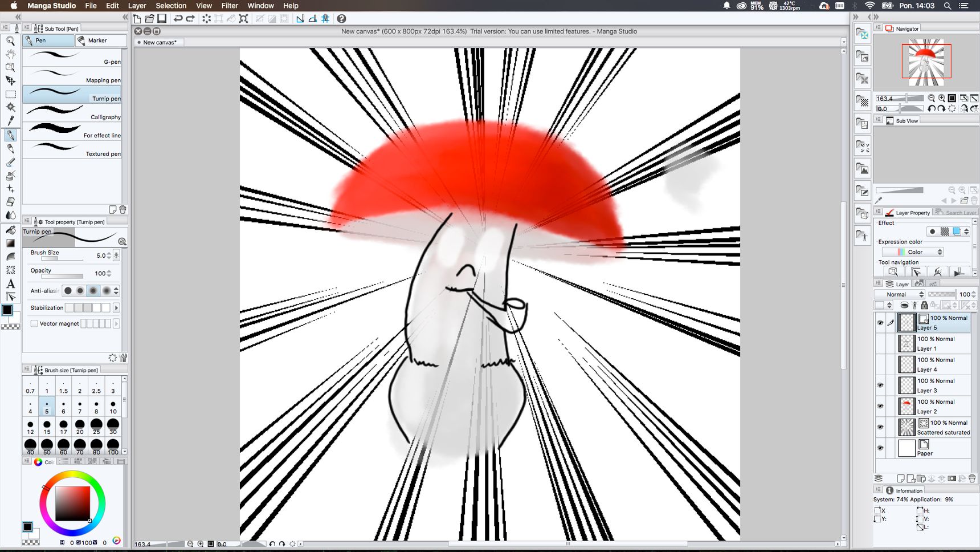Choose the Calligraphy sub tool
980x552 pixels.
coord(72,112)
